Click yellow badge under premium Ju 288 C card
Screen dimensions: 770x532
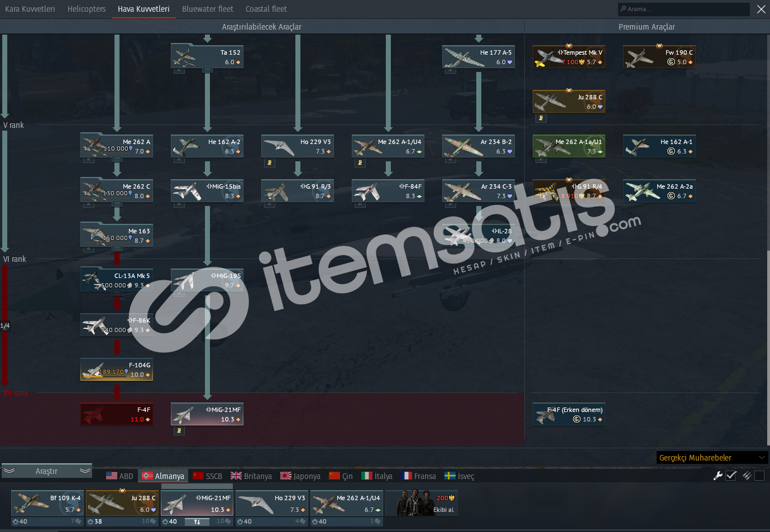541,118
